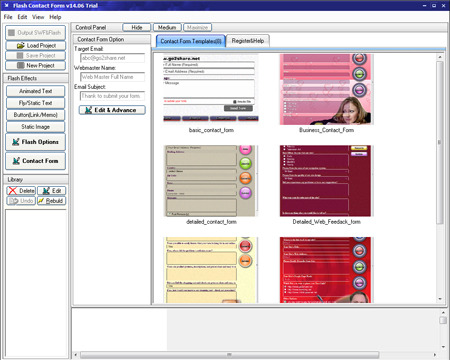Open Button(Link/Memo) effect

click(x=36, y=115)
